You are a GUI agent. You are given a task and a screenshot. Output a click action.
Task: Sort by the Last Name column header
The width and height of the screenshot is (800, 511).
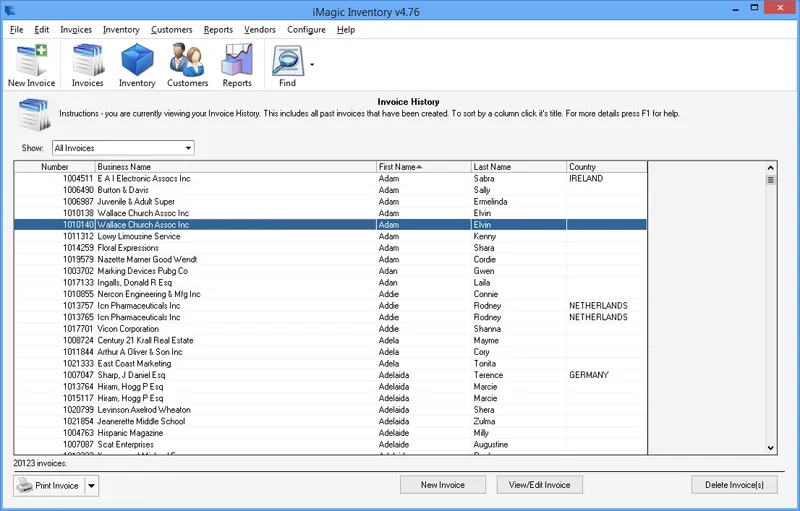pyautogui.click(x=519, y=167)
